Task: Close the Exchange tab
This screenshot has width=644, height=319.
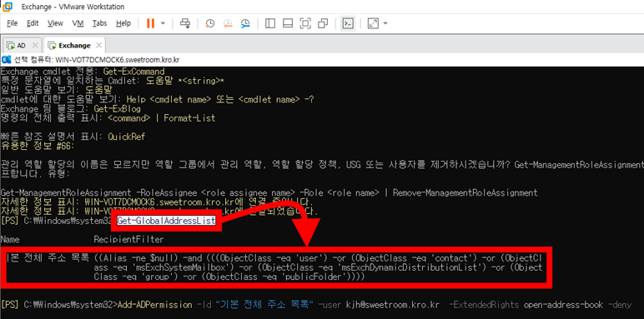Action: click(98, 46)
